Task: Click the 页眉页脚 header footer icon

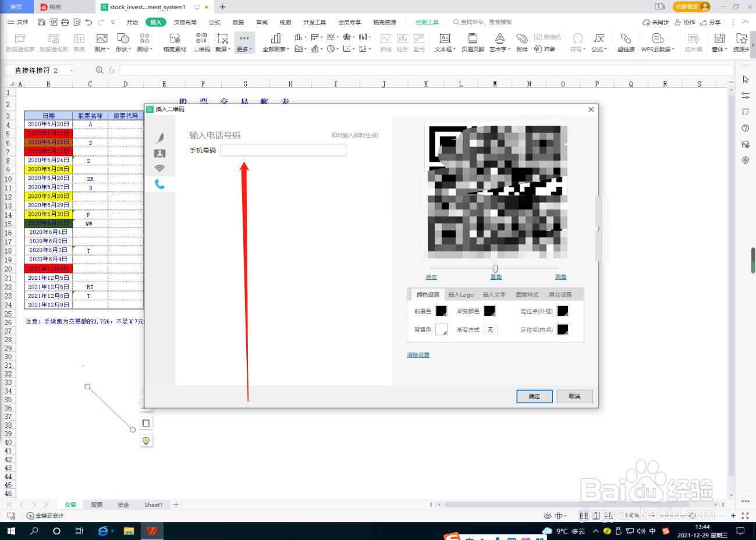Action: (473, 42)
